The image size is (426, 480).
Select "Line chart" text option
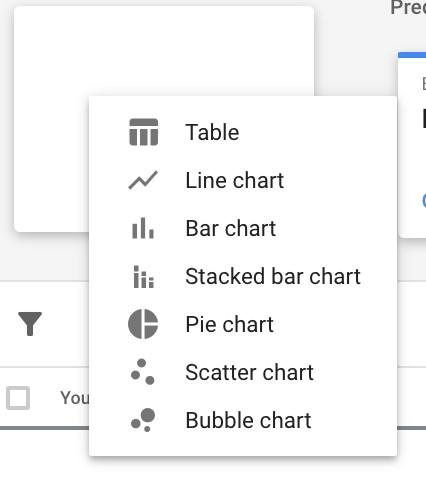tap(234, 180)
